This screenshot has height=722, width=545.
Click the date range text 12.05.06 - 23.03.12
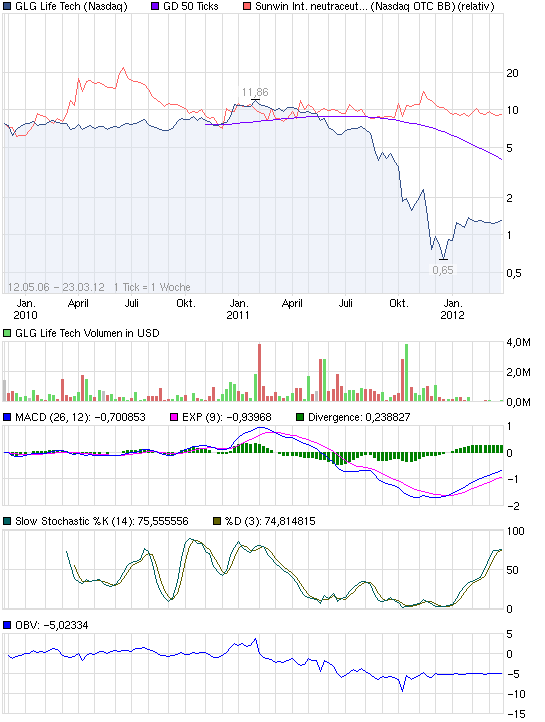(56, 287)
